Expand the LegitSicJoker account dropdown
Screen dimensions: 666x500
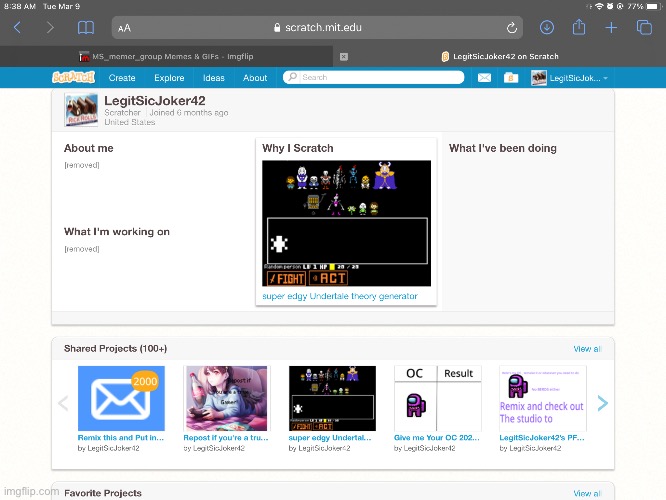(x=570, y=78)
